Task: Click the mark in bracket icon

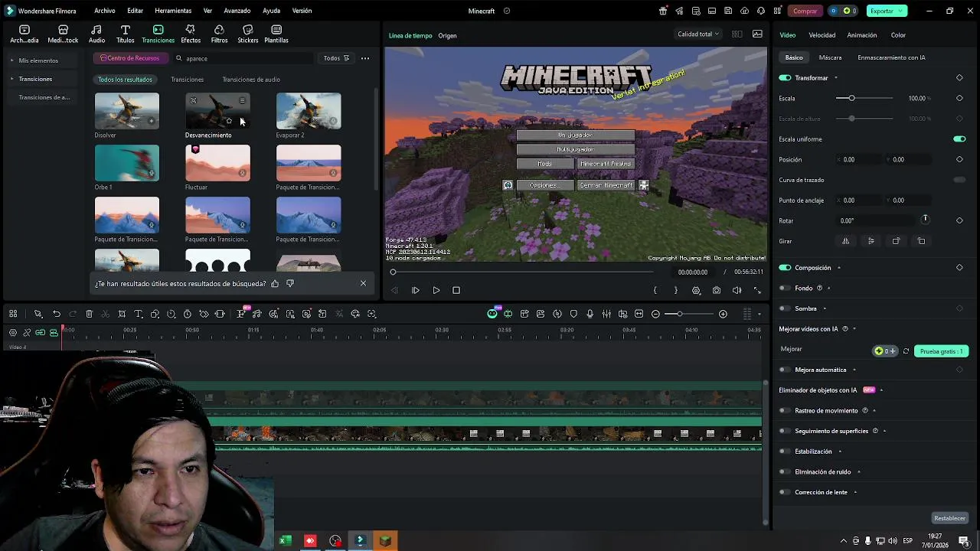Action: tap(655, 290)
